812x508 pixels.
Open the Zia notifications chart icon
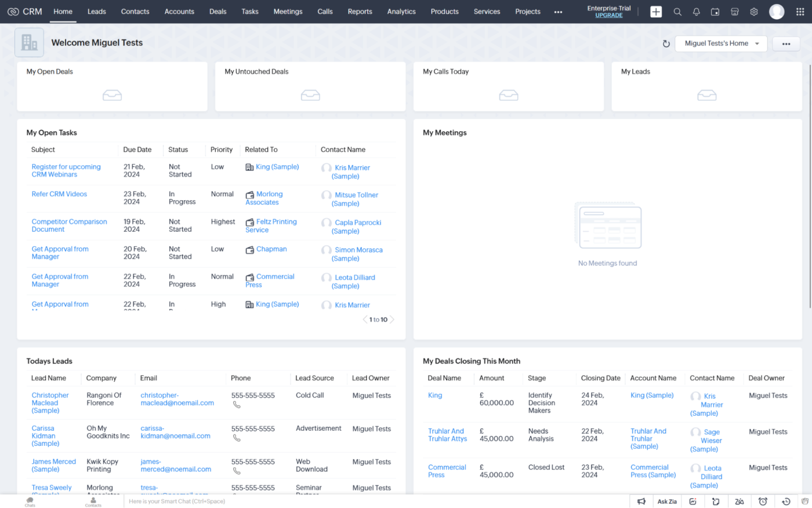point(693,502)
